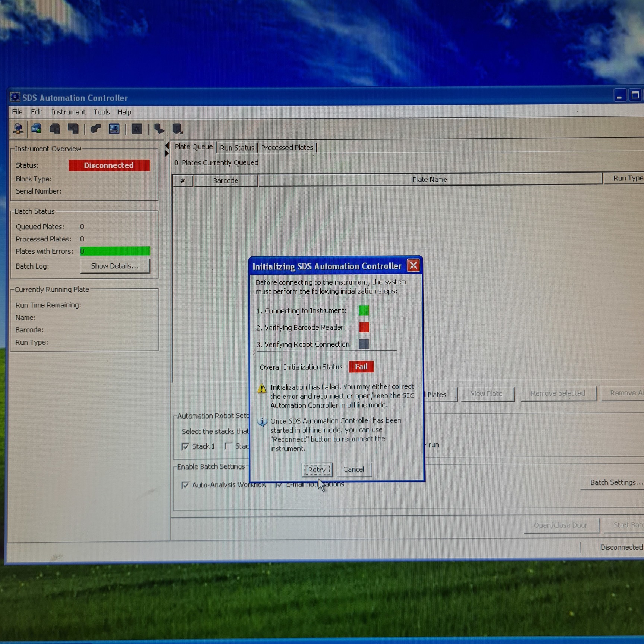644x644 pixels.
Task: Click the blue plate grid toolbar icon with green arrow
Action: point(37,129)
